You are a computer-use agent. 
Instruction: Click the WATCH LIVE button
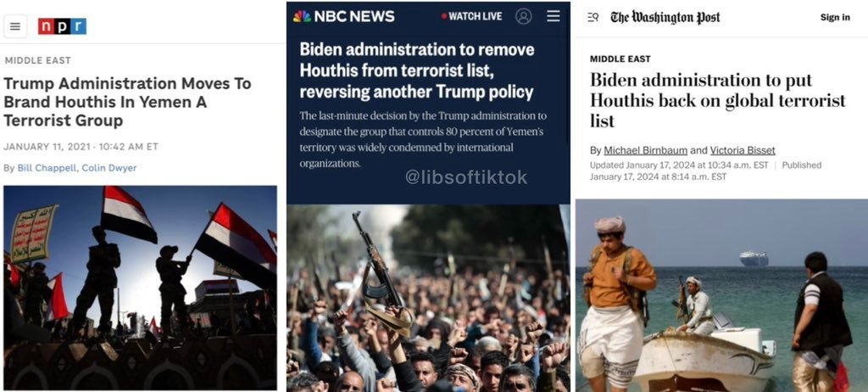(471, 16)
